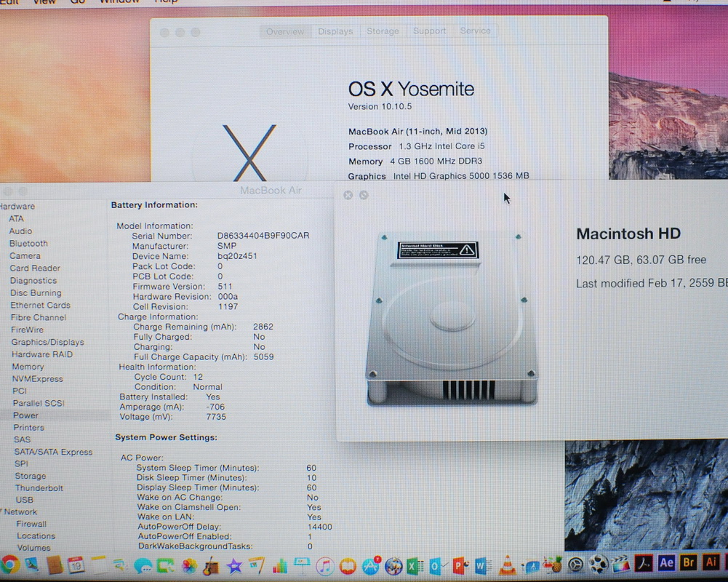The width and height of the screenshot is (728, 582).
Task: Click the Battery Information heading
Action: click(x=154, y=205)
